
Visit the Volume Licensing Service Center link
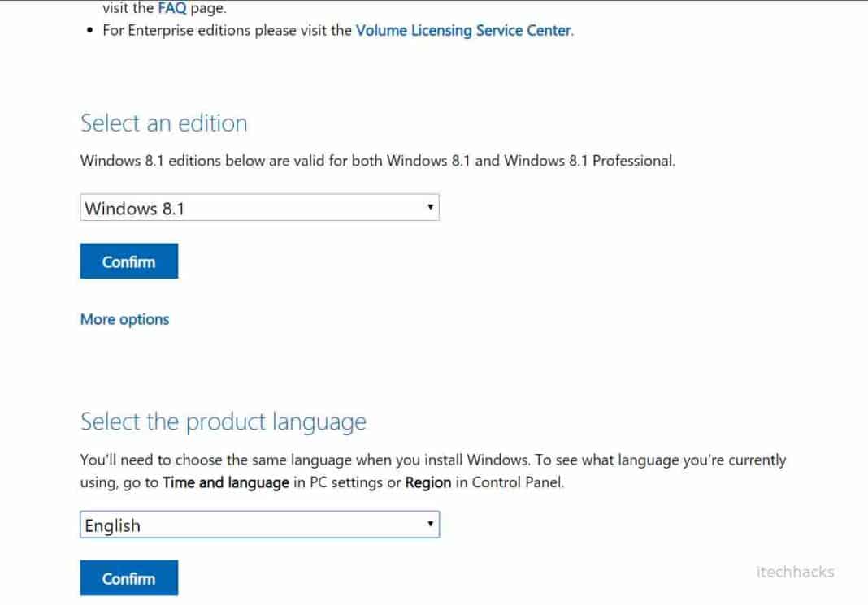tap(462, 30)
